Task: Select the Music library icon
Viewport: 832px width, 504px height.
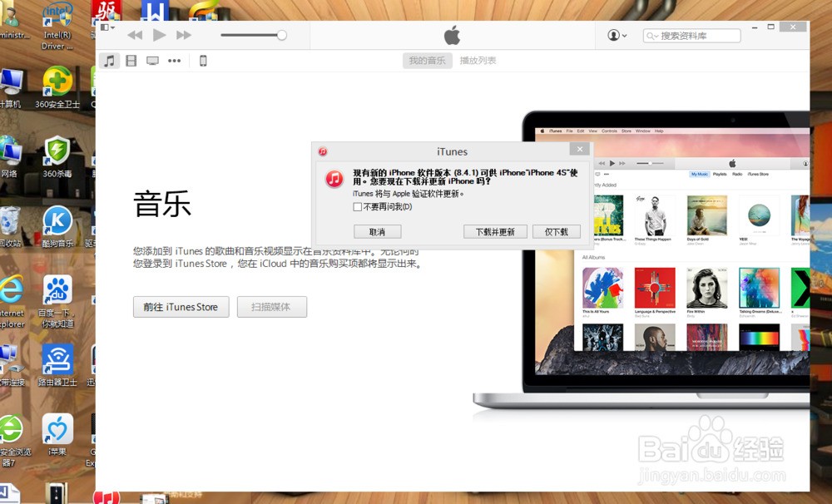Action: [x=109, y=60]
